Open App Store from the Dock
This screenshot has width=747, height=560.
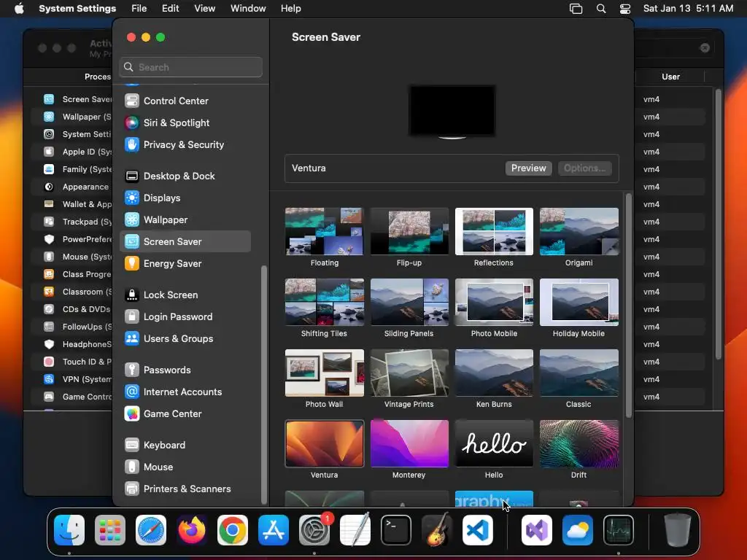274,530
